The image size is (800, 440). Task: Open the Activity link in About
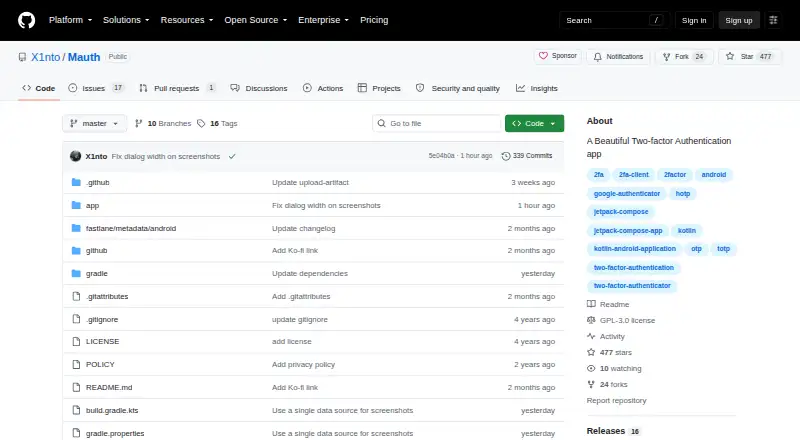[606, 336]
